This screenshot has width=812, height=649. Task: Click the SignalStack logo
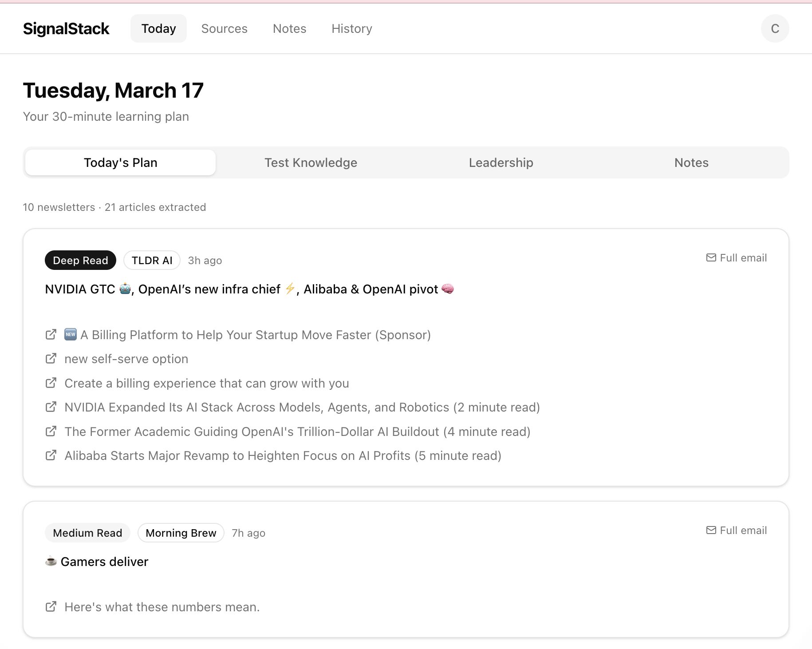[66, 28]
